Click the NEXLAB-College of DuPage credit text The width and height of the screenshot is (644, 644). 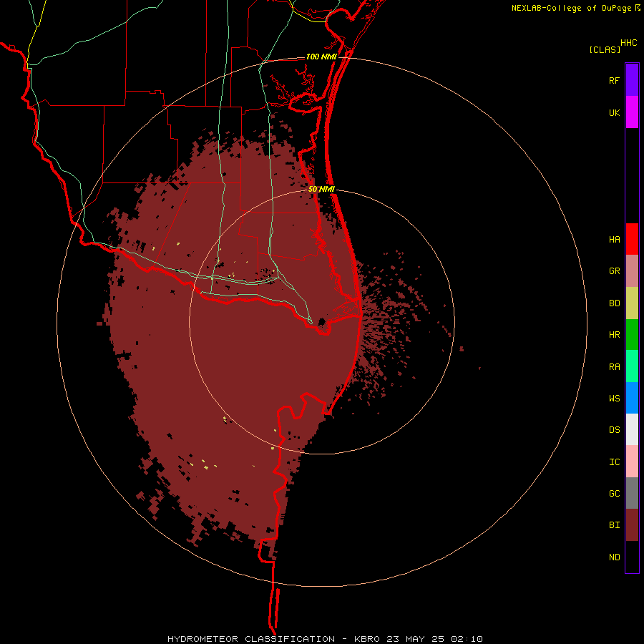click(x=571, y=8)
